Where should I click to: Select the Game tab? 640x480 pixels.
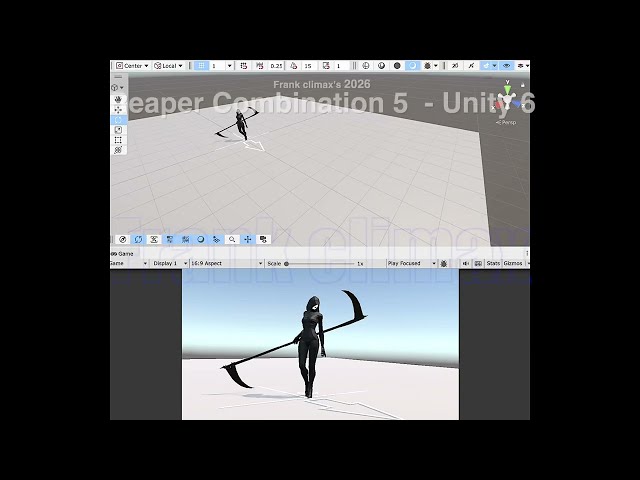pyautogui.click(x=122, y=254)
